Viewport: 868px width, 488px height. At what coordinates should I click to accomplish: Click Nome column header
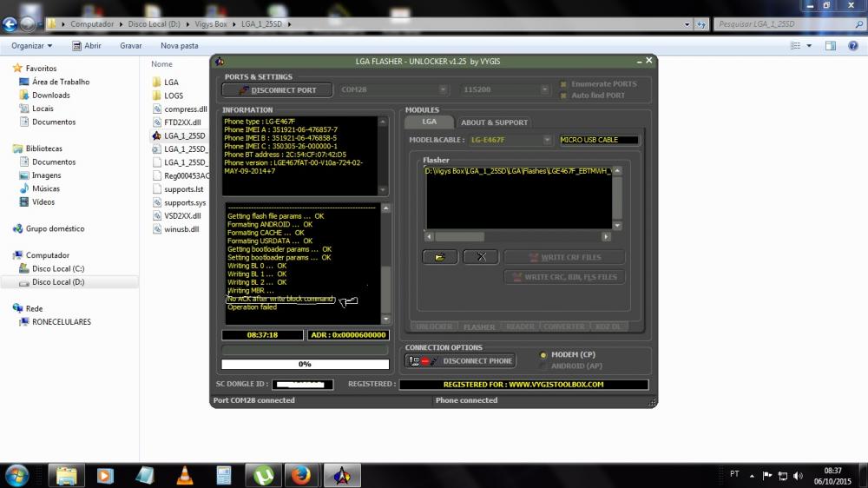point(161,64)
